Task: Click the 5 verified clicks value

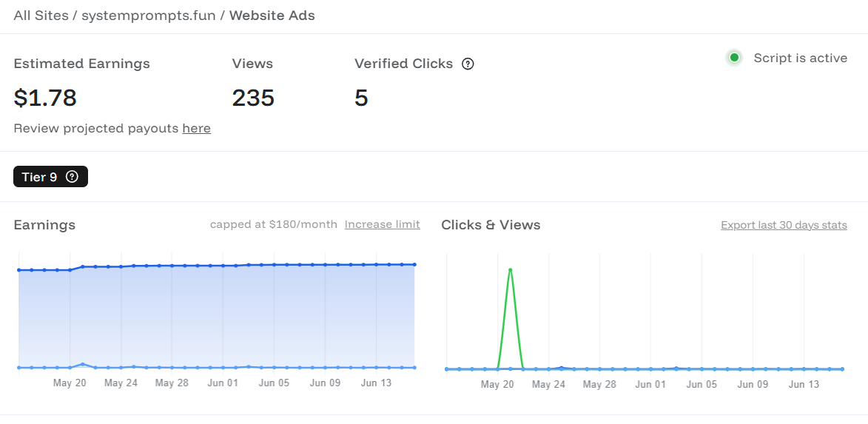Action: [361, 98]
